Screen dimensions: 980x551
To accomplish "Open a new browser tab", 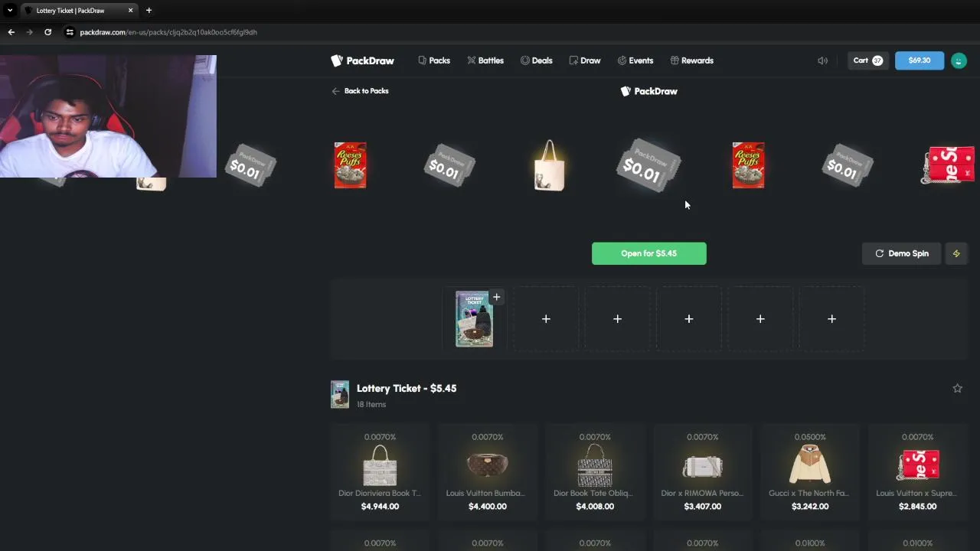I will click(149, 11).
